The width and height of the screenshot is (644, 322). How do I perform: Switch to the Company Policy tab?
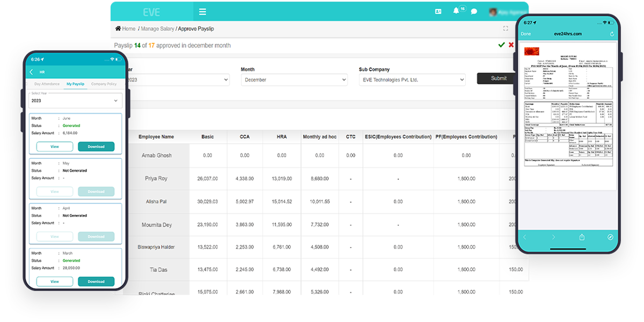click(104, 84)
